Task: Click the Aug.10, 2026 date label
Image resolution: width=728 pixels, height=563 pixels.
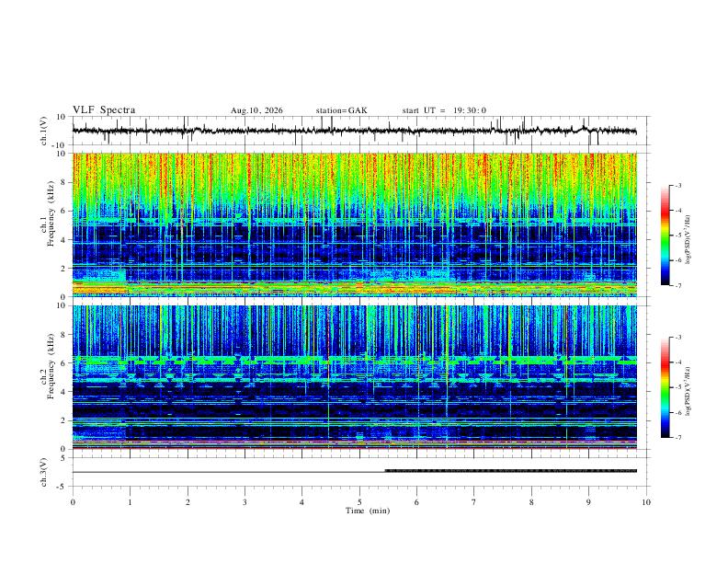Action: coord(256,110)
